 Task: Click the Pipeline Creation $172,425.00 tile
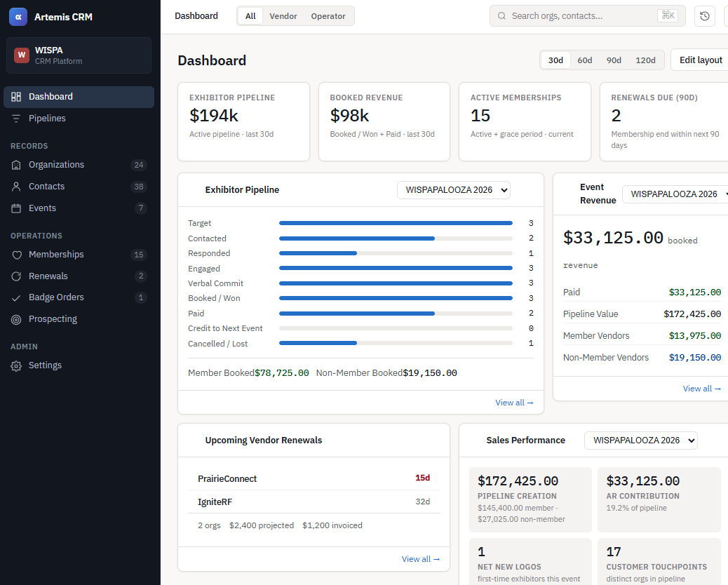tap(530, 499)
